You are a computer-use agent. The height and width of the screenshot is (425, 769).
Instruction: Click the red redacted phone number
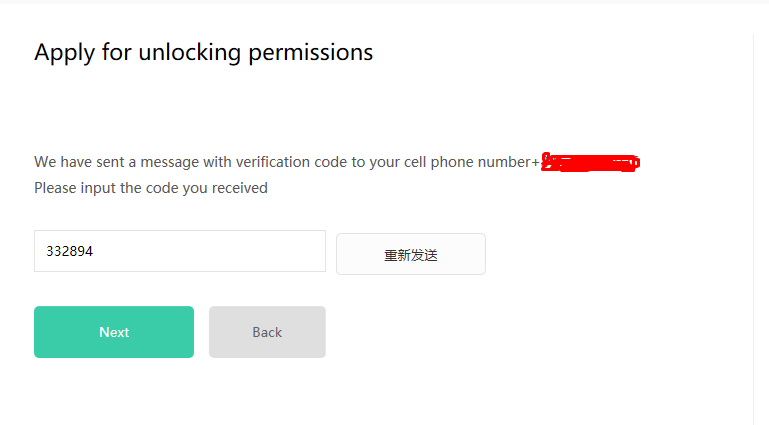click(x=590, y=162)
